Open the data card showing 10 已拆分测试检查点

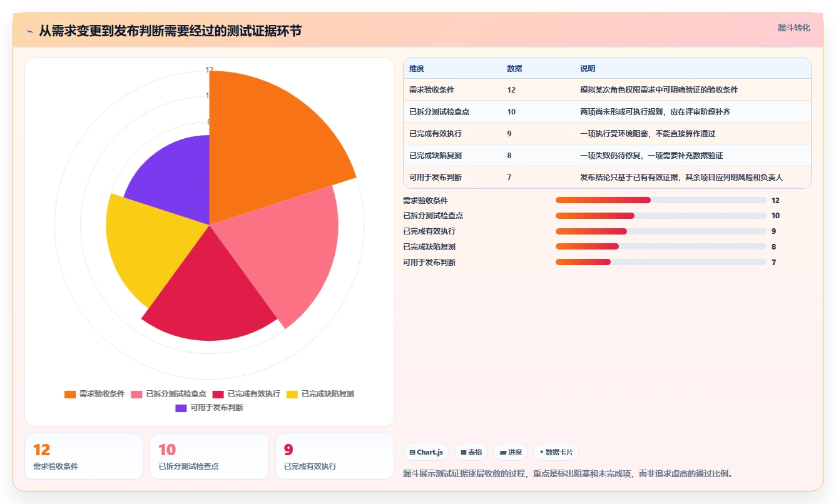209,456
